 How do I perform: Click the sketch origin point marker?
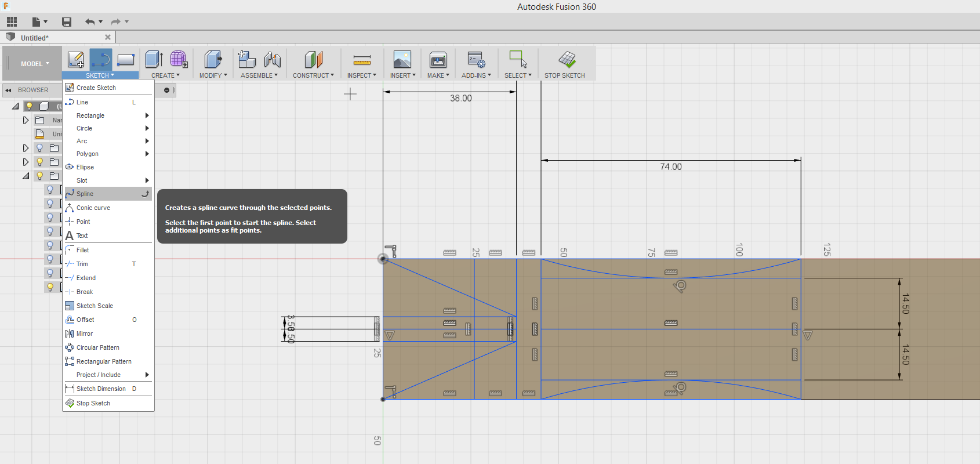pos(383,259)
